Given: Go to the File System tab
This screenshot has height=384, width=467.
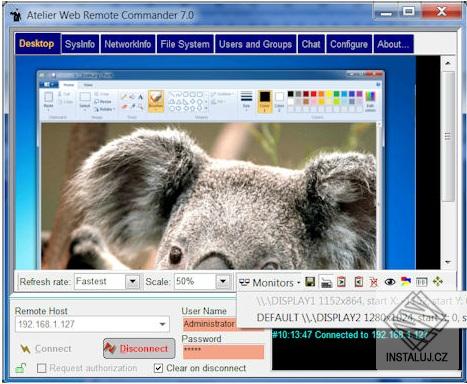Looking at the screenshot, I should pos(185,44).
